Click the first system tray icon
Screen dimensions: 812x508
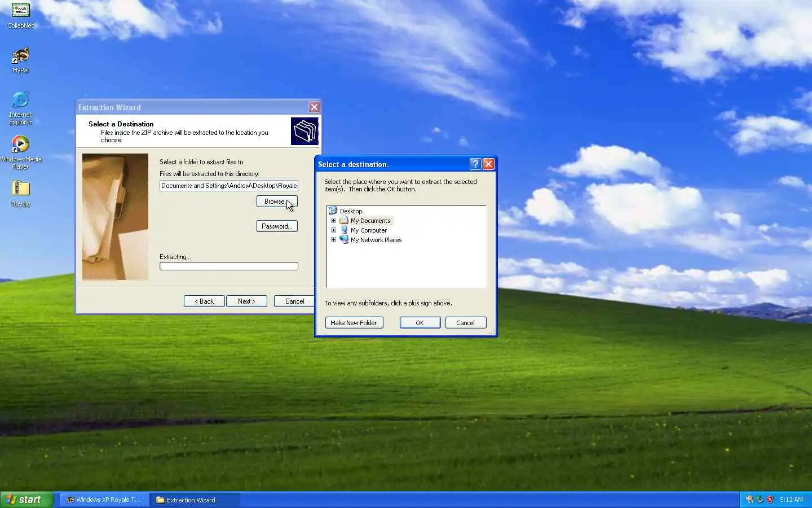tap(749, 500)
